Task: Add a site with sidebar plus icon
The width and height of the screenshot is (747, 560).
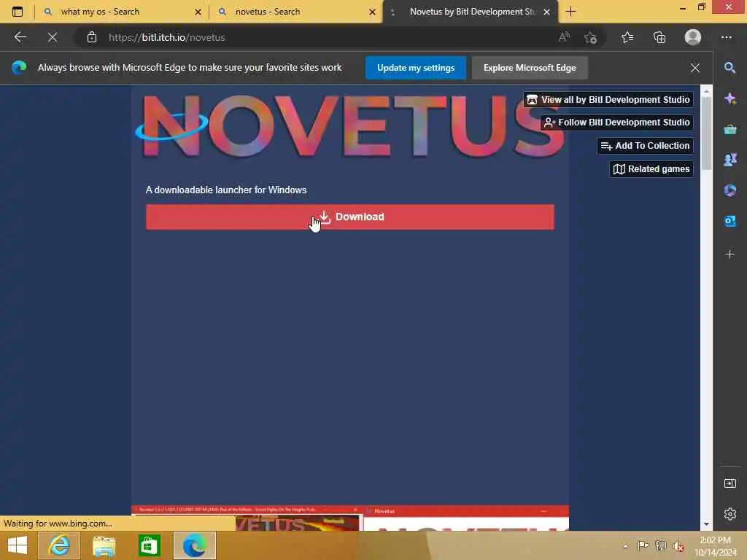Action: [x=729, y=254]
